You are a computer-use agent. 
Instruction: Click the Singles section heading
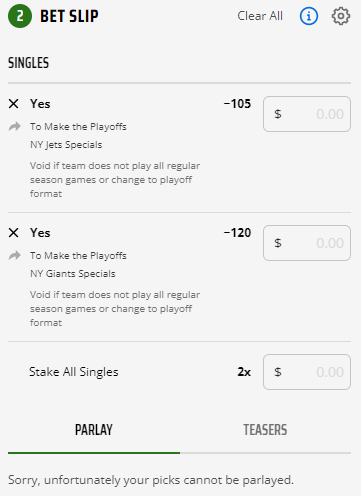tap(29, 63)
